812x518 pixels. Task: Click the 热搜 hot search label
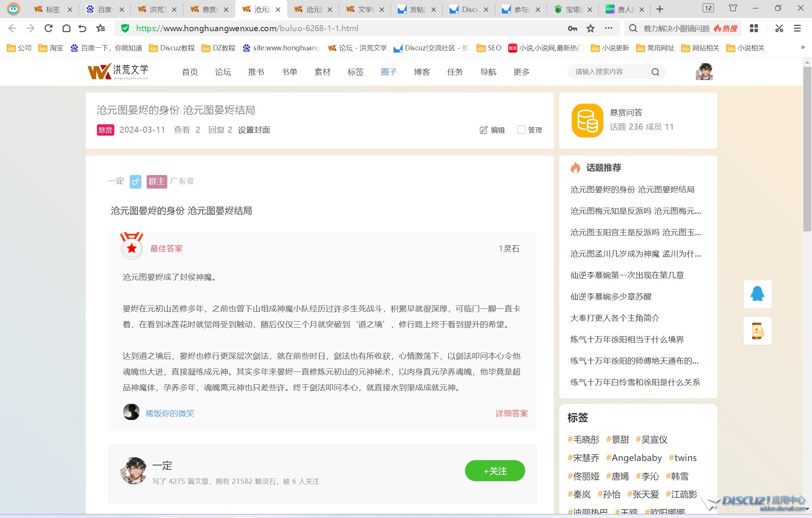coord(726,29)
